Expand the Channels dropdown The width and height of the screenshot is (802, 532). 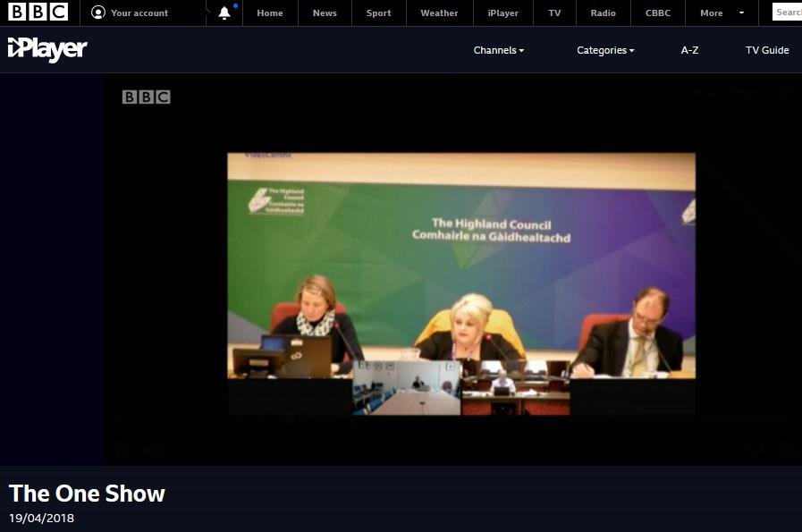499,50
